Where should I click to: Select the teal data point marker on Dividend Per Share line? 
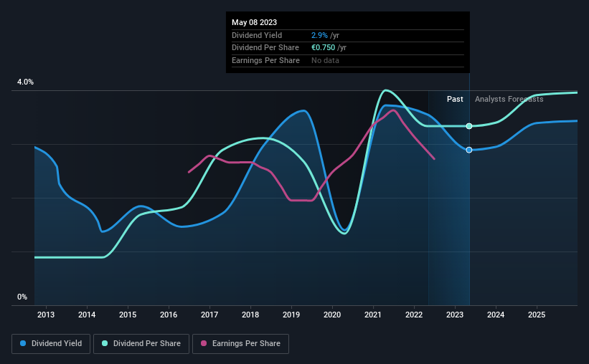pyautogui.click(x=469, y=126)
